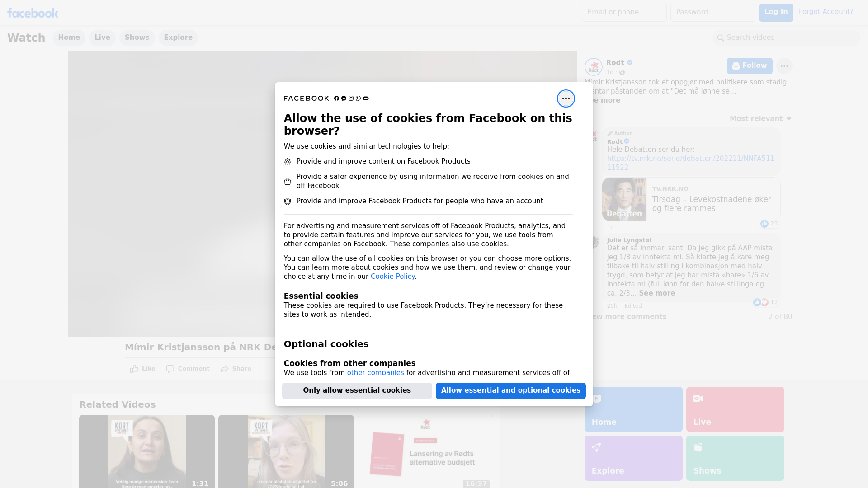Viewport: 868px width, 488px height.
Task: Open the Forgot Account? link
Action: 826,12
